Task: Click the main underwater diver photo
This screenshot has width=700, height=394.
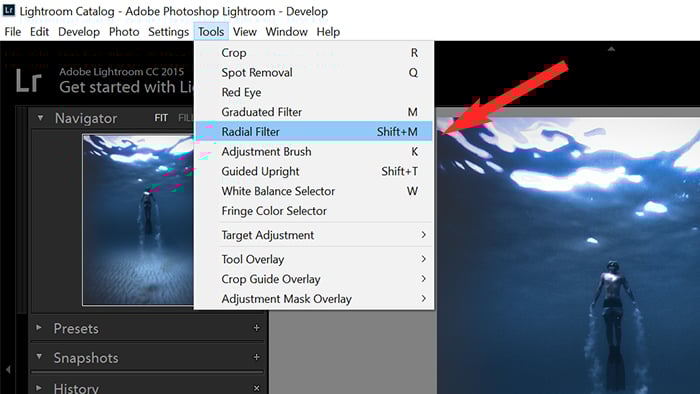Action: pos(568,256)
